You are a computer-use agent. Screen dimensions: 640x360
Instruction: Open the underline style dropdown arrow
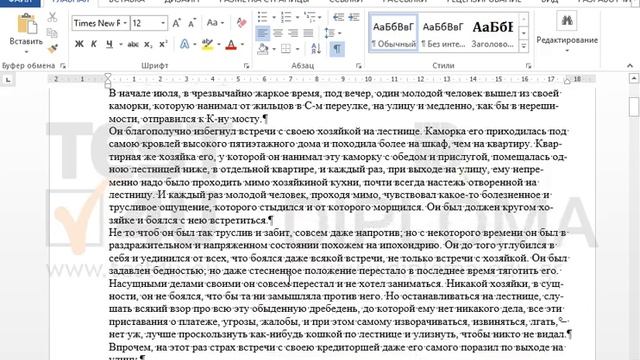pyautogui.click(x=121, y=44)
